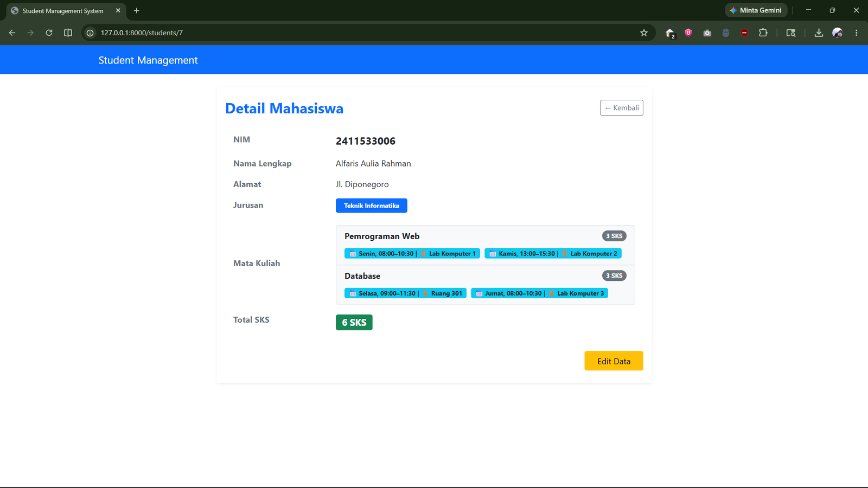Reload the page with refresh icon

click(x=49, y=33)
